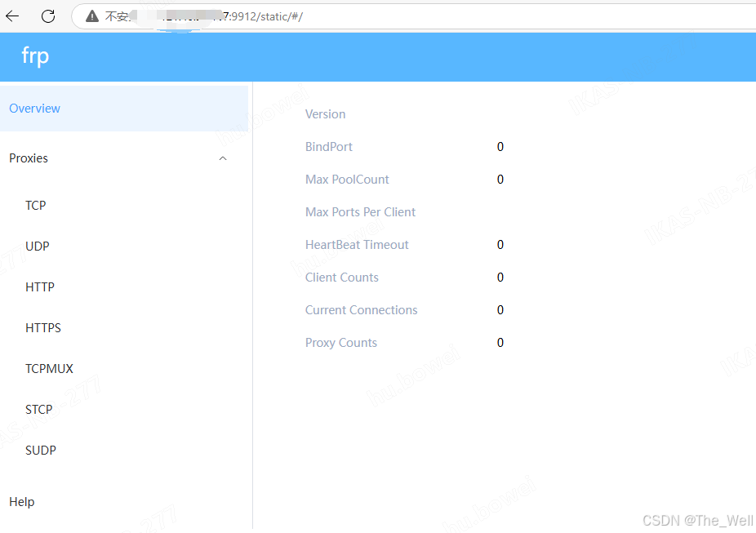The image size is (756, 533).
Task: Select the Max PoolCount label
Action: (x=347, y=180)
